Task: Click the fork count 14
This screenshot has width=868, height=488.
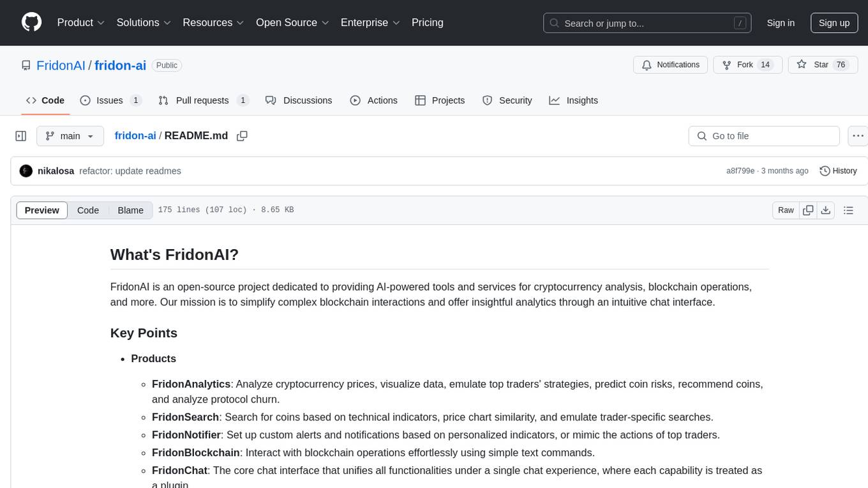Action: click(767, 65)
